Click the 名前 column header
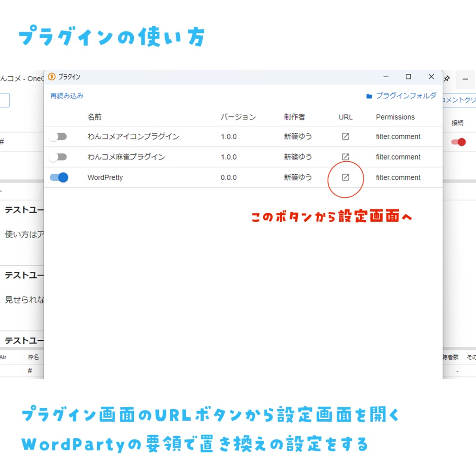Image resolution: width=476 pixels, height=476 pixels. [x=94, y=117]
